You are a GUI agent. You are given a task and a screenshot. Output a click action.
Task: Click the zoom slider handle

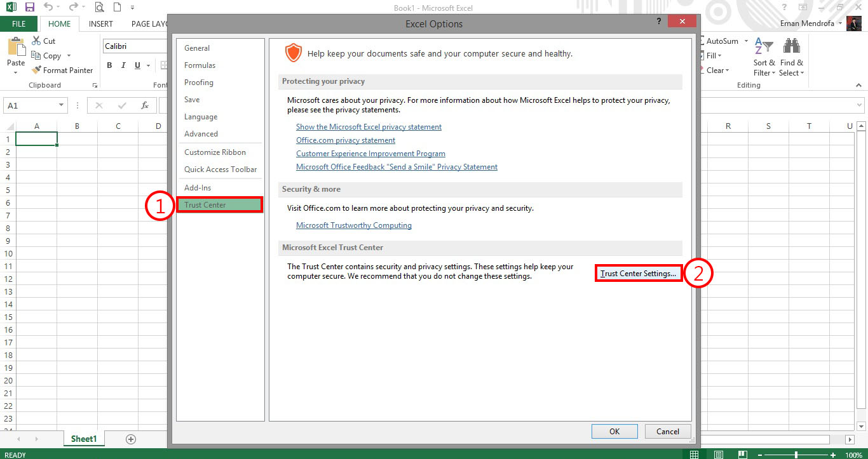796,455
